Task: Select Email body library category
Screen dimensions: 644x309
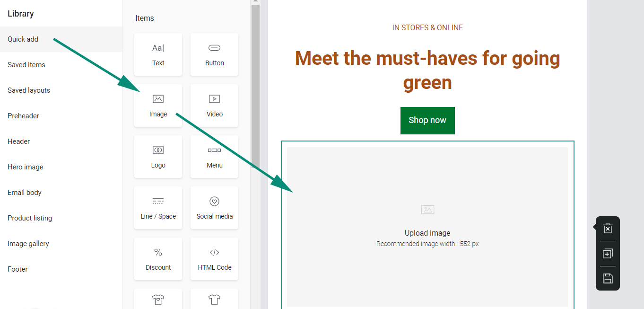Action: [61, 193]
